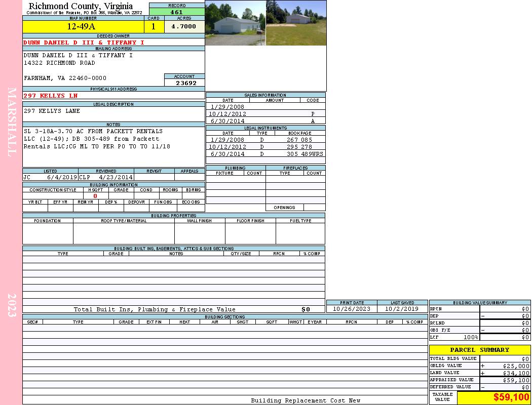Click the red taxable value $59,100
Image resolution: width=532 pixels, height=405 pixels.
[x=511, y=397]
